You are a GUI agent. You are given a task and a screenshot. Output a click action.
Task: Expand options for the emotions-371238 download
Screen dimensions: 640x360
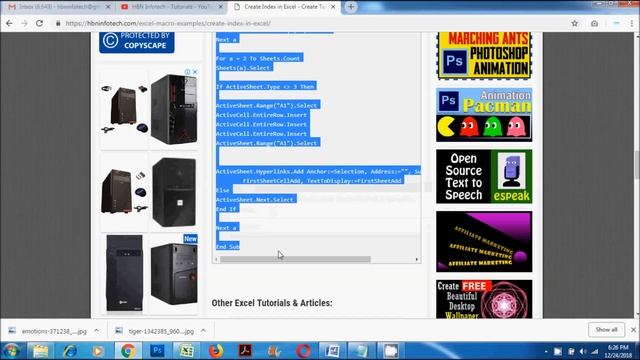tap(97, 331)
